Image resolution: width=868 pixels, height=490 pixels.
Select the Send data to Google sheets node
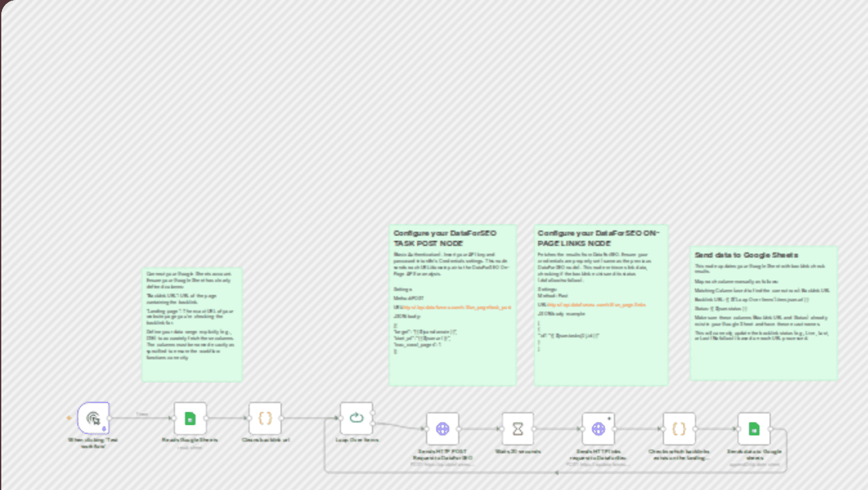754,429
